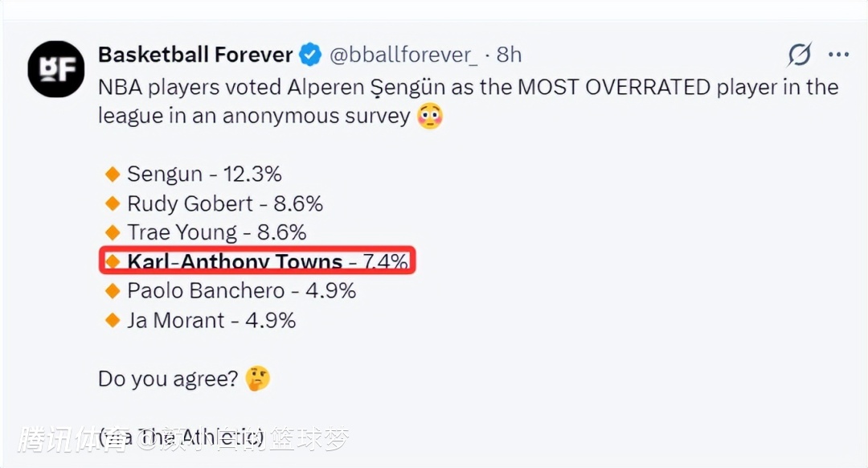The height and width of the screenshot is (468, 868).
Task: Open the Basketball Forever display name
Action: (x=195, y=55)
